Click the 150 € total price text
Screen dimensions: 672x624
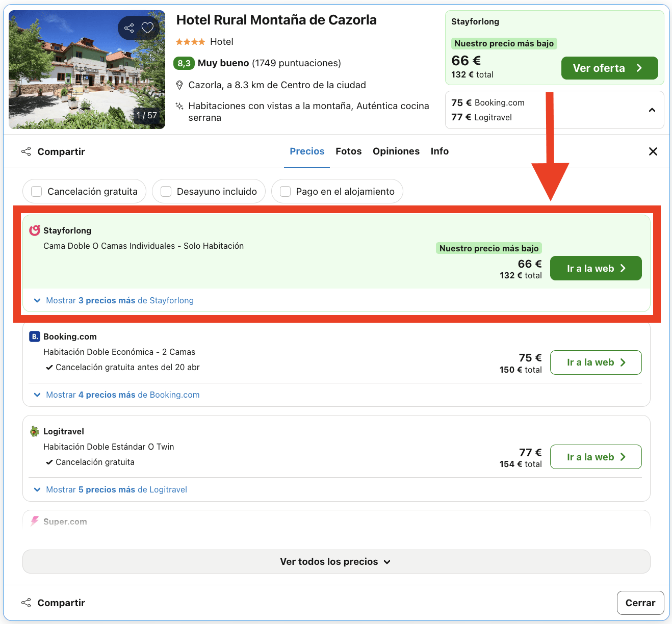[521, 370]
